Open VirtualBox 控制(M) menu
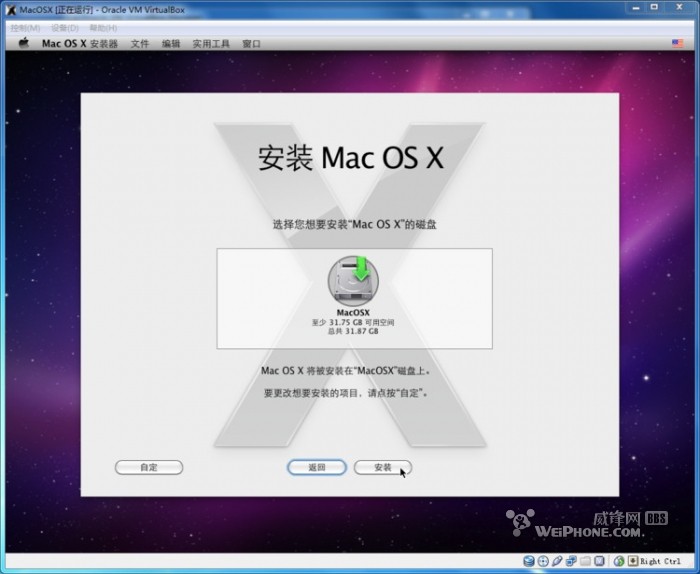 click(x=25, y=28)
